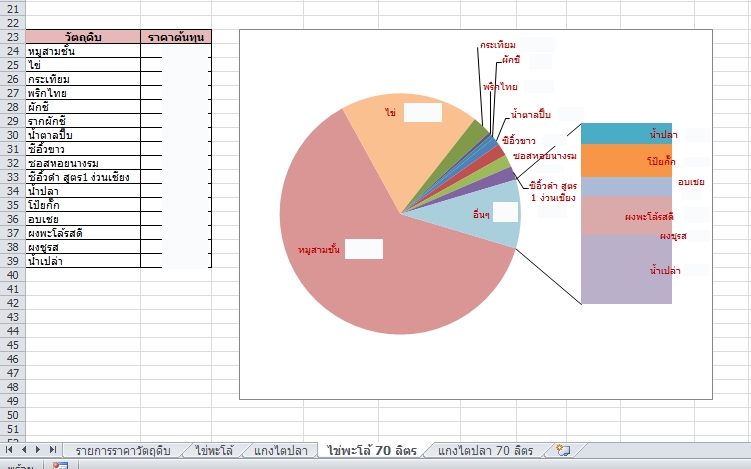Jump to the first sheet tab arrow
The height and width of the screenshot is (469, 751).
[x=9, y=449]
